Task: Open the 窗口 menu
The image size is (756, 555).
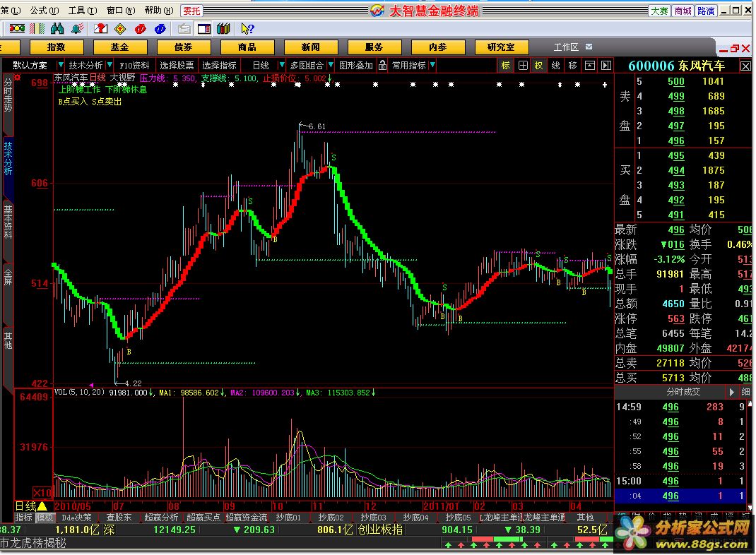Action: (121, 10)
